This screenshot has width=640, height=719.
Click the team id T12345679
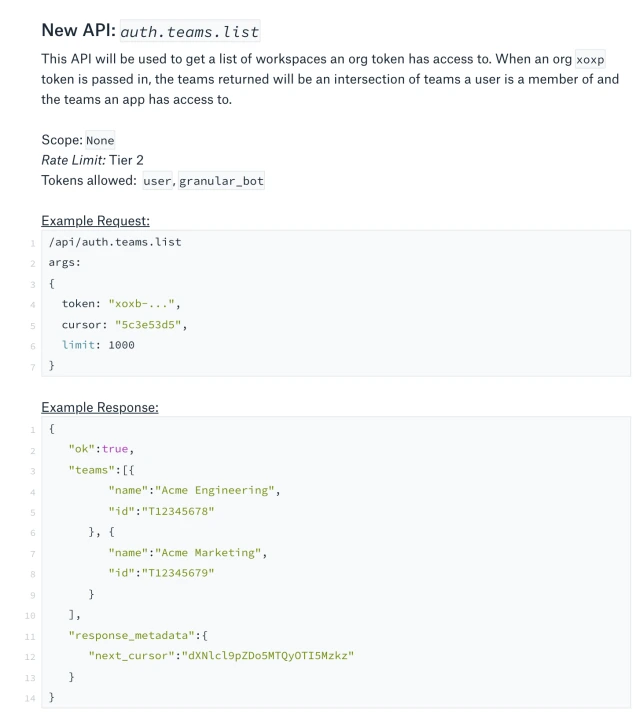click(x=178, y=573)
